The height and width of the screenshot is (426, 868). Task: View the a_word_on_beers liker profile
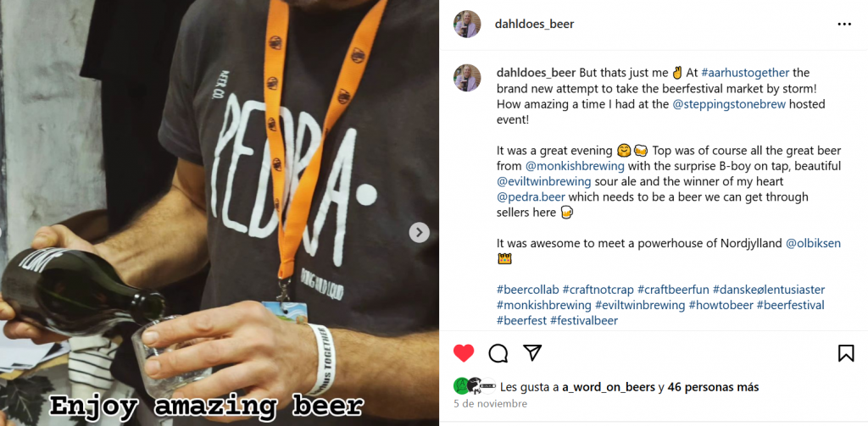tap(609, 387)
